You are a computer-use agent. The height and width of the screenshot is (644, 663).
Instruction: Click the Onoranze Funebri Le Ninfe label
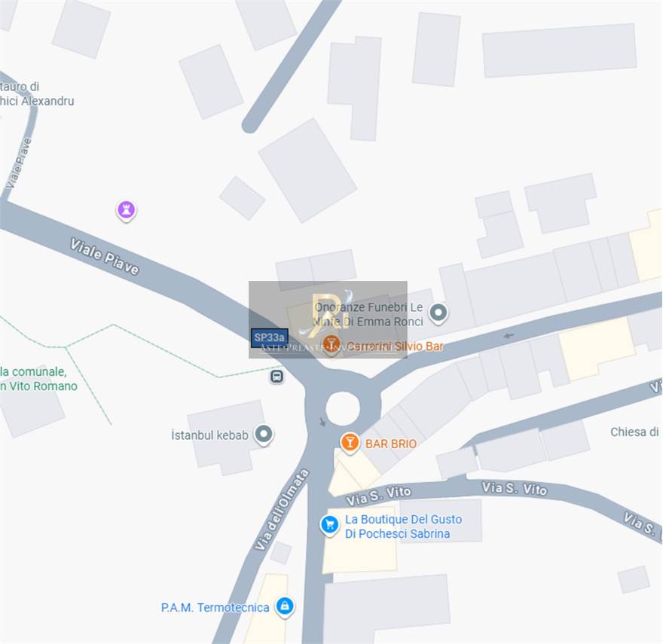click(x=368, y=314)
